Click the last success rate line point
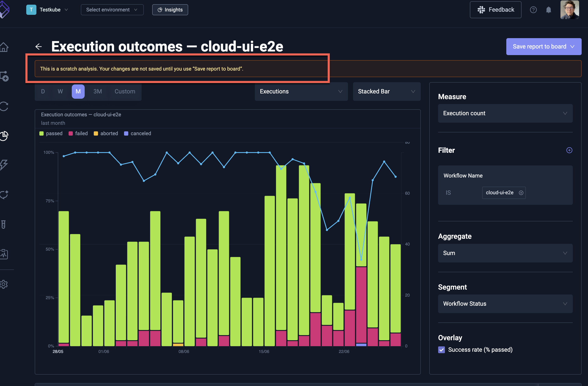 396,176
